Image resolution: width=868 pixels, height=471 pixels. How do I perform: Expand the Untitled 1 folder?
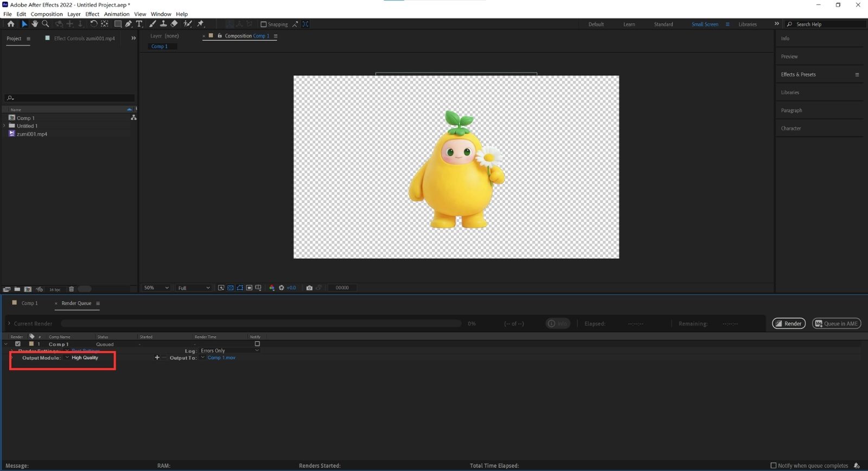tap(4, 126)
